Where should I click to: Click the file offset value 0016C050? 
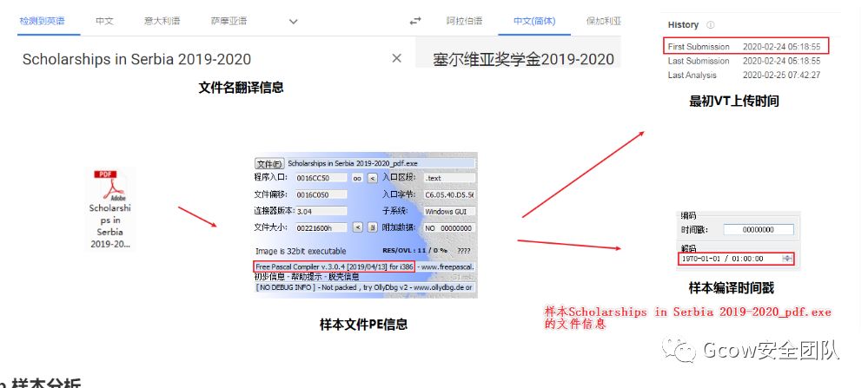coord(321,194)
